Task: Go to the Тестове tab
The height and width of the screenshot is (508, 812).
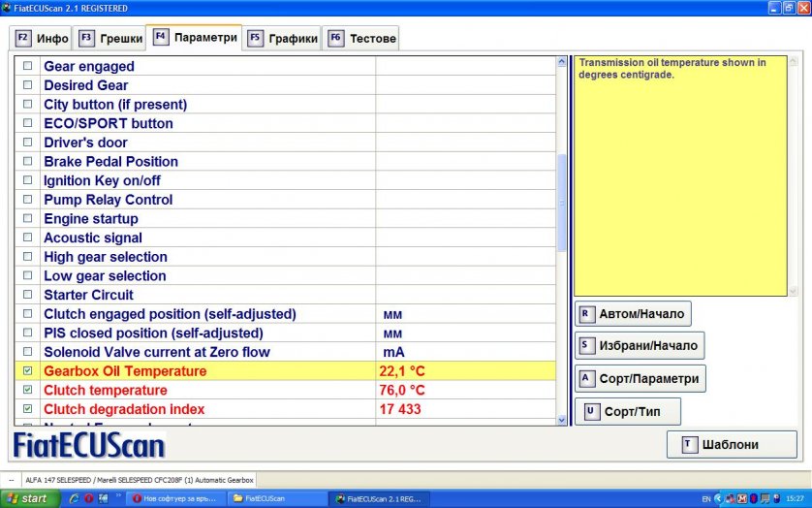Action: (362, 39)
